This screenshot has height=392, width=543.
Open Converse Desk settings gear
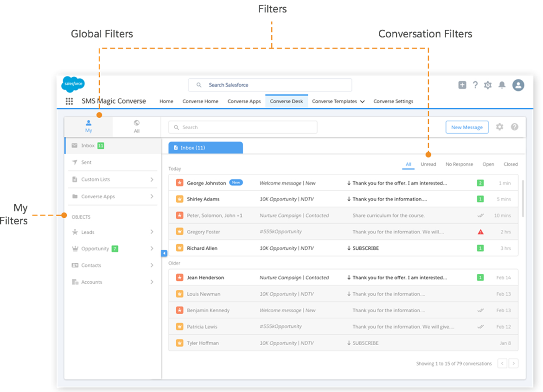click(499, 127)
